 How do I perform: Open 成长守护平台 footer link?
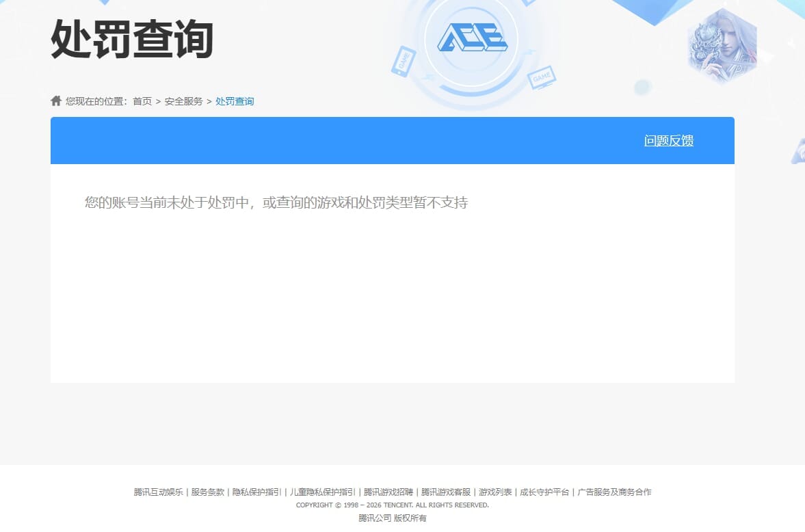tap(544, 492)
